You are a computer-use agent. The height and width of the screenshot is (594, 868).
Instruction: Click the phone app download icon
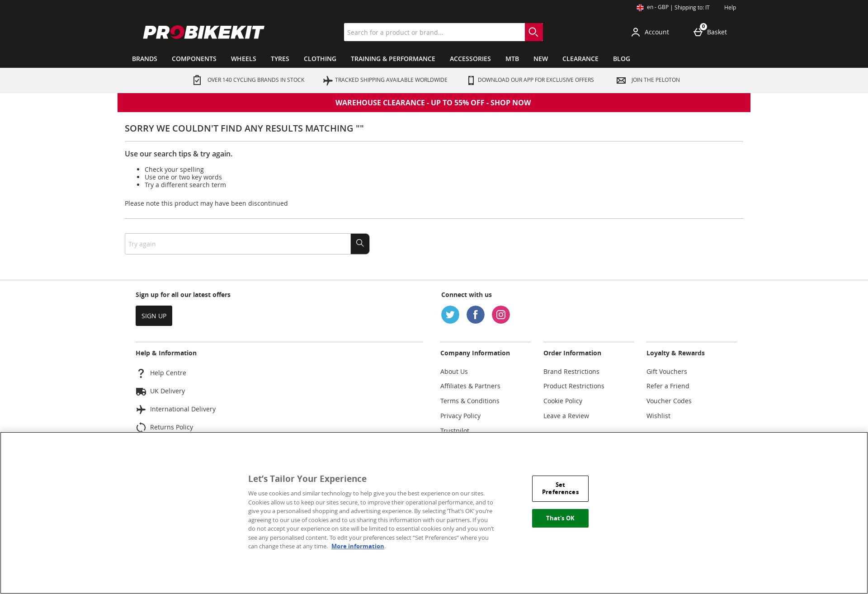471,80
